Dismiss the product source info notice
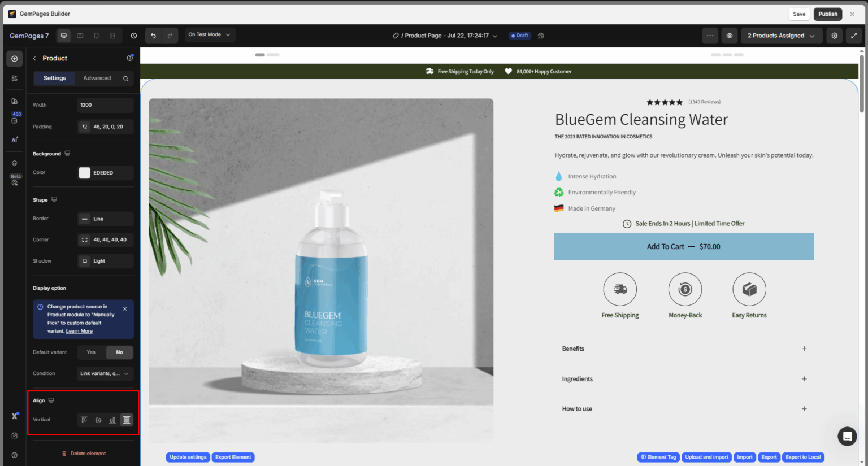The height and width of the screenshot is (466, 868). tap(125, 309)
